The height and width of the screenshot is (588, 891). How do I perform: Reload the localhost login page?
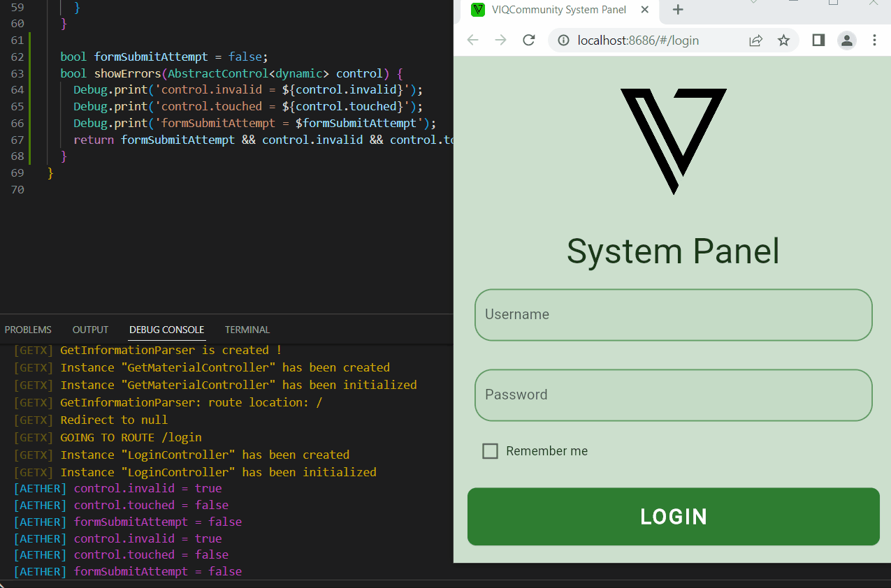[x=529, y=40]
